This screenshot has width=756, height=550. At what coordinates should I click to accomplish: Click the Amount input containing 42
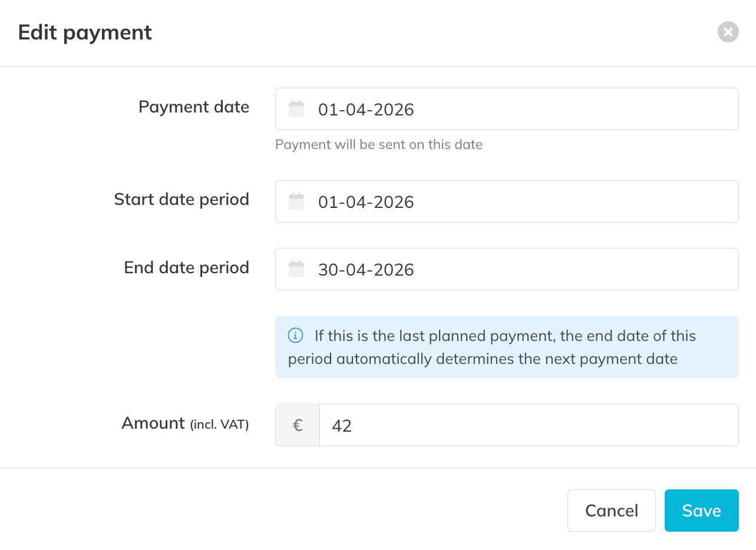point(527,425)
